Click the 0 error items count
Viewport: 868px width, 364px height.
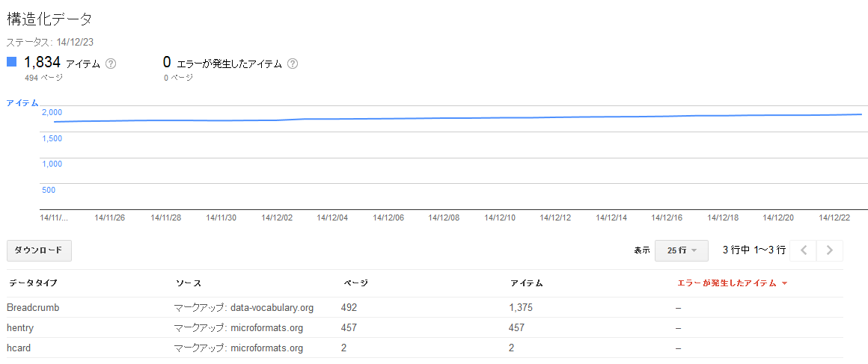(x=167, y=62)
